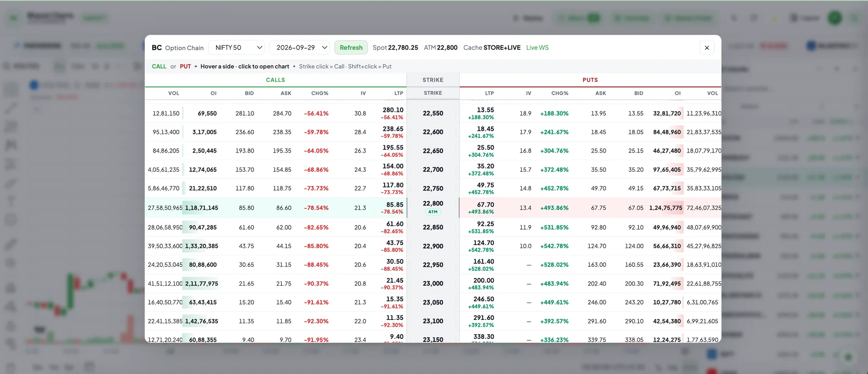
Task: Click the Calls OI column header
Action: pos(214,93)
